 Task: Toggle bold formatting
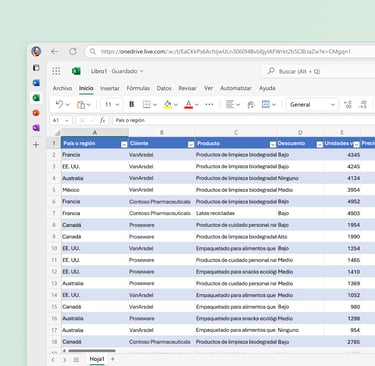point(132,104)
